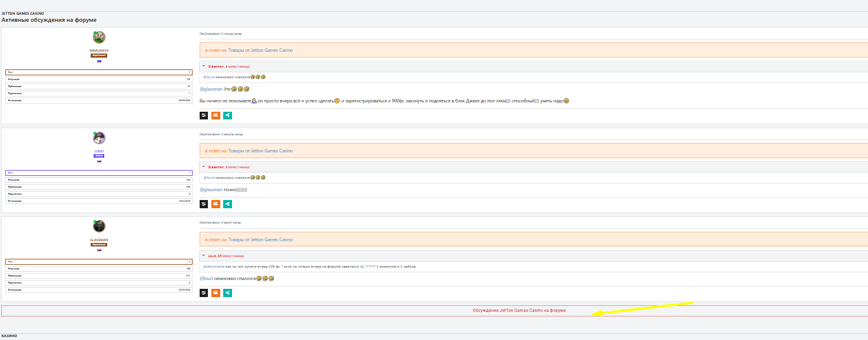Click the @akromama mention in the quoted Loud message
The height and width of the screenshot is (340, 868).
coord(213,266)
